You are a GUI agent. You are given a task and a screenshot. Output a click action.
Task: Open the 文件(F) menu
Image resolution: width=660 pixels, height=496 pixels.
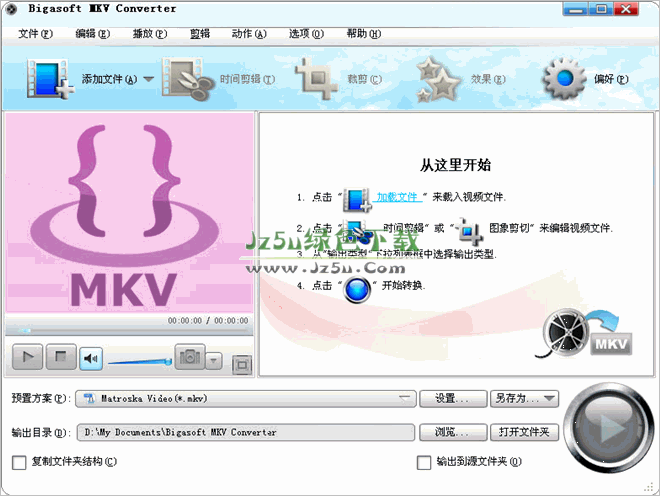pyautogui.click(x=35, y=34)
